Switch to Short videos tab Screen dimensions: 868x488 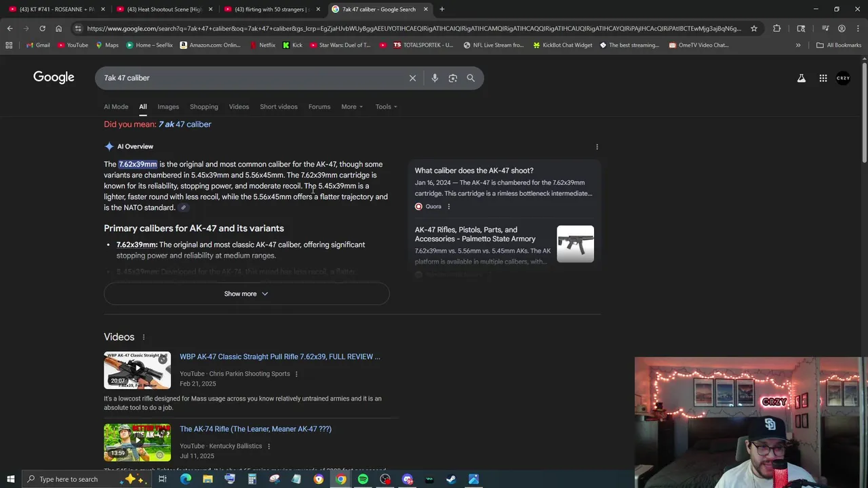click(x=279, y=106)
